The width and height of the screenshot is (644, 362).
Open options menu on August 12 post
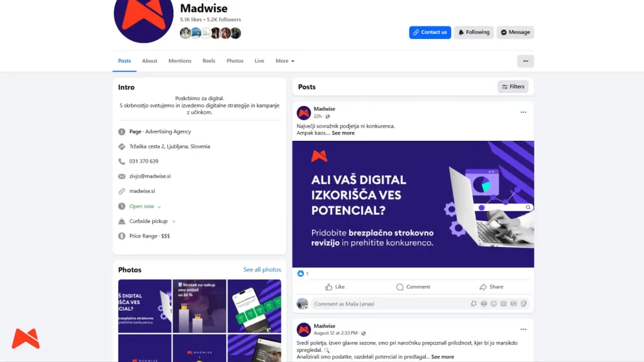coord(523,329)
